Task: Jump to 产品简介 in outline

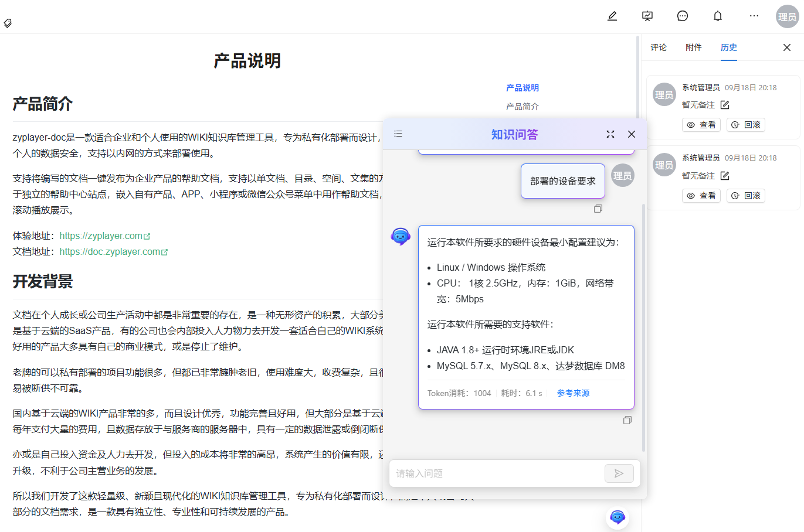Action: (x=523, y=107)
